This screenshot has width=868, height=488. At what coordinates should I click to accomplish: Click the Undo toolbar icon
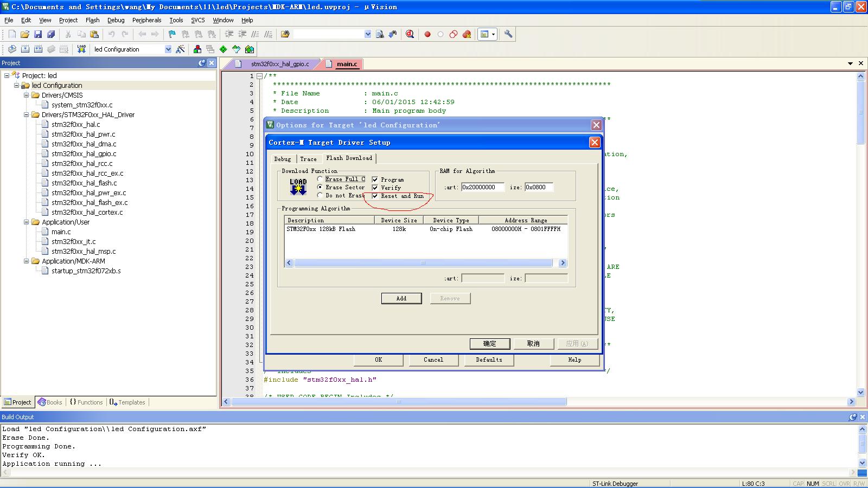click(x=111, y=34)
